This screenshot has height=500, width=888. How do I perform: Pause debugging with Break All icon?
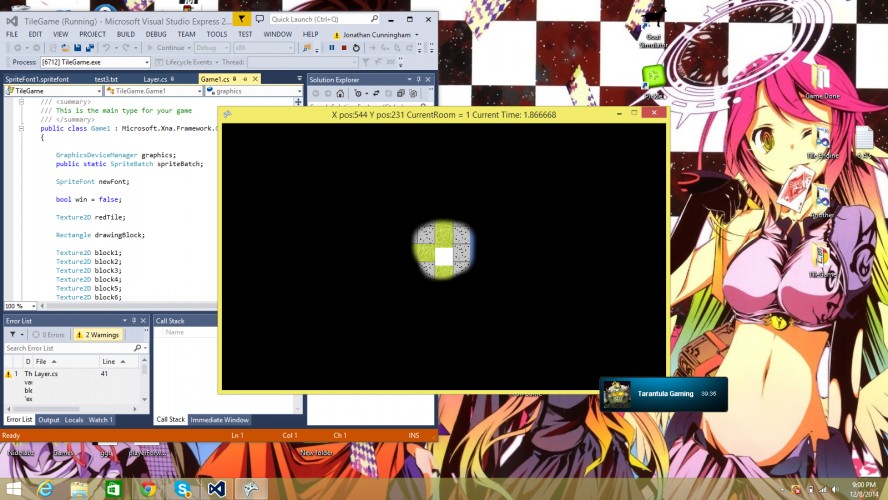click(x=332, y=48)
